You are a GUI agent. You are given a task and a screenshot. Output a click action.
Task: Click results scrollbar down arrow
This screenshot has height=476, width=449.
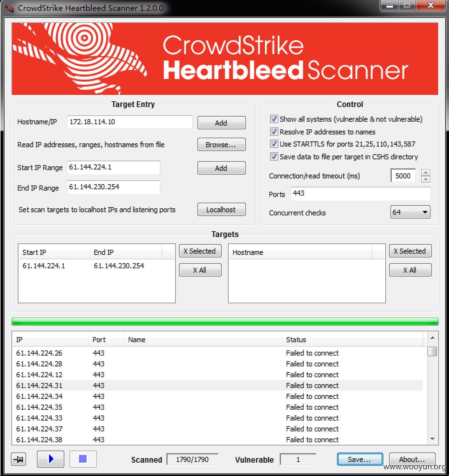coord(432,439)
